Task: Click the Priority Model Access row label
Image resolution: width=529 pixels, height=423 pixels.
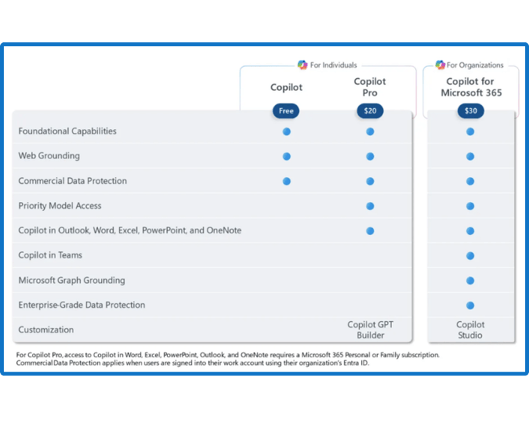Action: [x=60, y=206]
